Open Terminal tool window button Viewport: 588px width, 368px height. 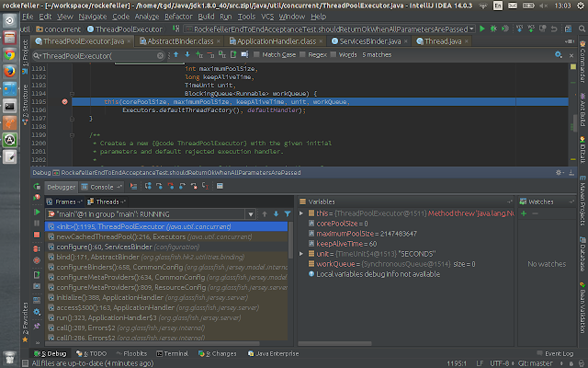point(173,353)
